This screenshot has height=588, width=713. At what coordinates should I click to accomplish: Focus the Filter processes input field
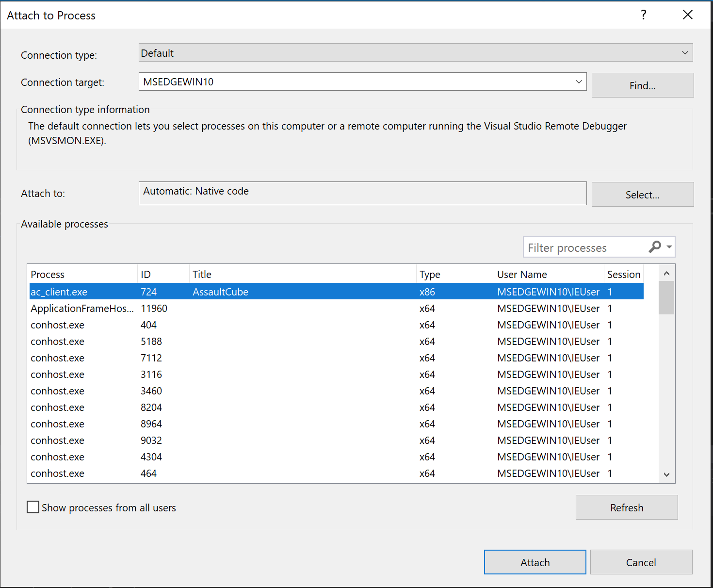(586, 247)
